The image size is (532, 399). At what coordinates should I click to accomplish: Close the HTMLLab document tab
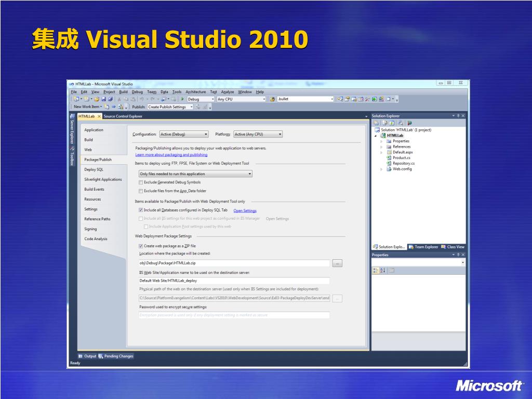point(99,116)
